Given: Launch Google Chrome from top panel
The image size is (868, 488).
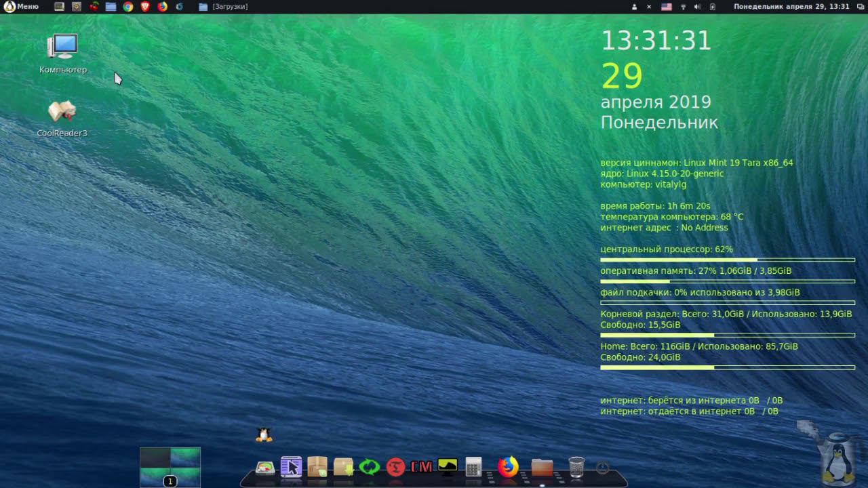Looking at the screenshot, I should point(128,7).
